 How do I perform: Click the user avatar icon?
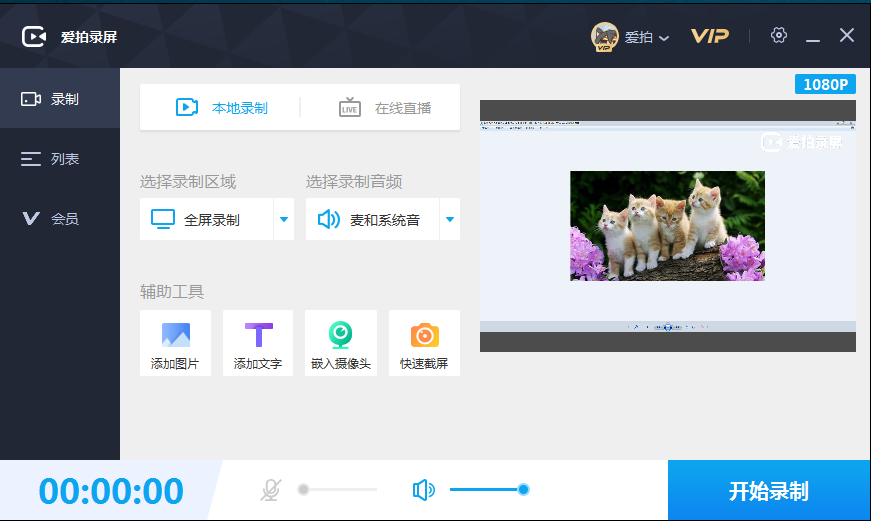(x=604, y=37)
